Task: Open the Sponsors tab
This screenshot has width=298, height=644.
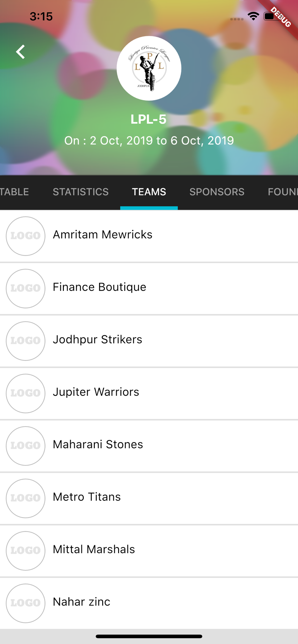Action: [x=217, y=192]
